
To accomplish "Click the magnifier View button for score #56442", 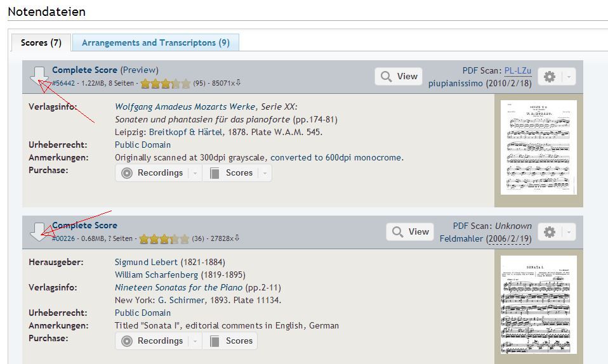I will 399,76.
